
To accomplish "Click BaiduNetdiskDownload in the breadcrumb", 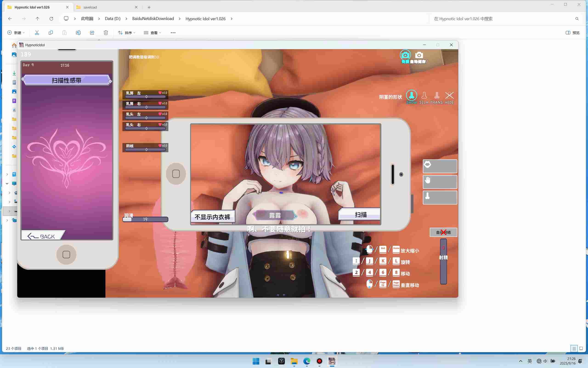I will tap(153, 19).
